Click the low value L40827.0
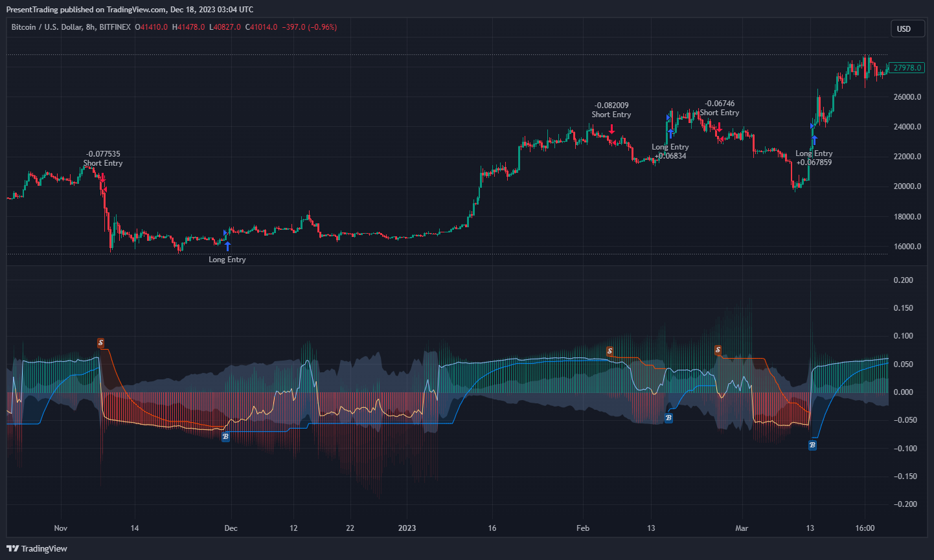The image size is (934, 560). [225, 27]
